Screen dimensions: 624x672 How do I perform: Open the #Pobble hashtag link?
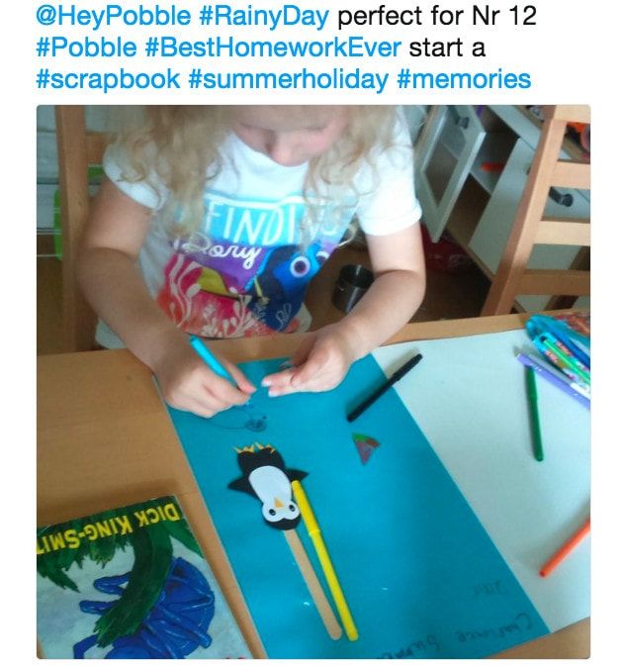(86, 48)
